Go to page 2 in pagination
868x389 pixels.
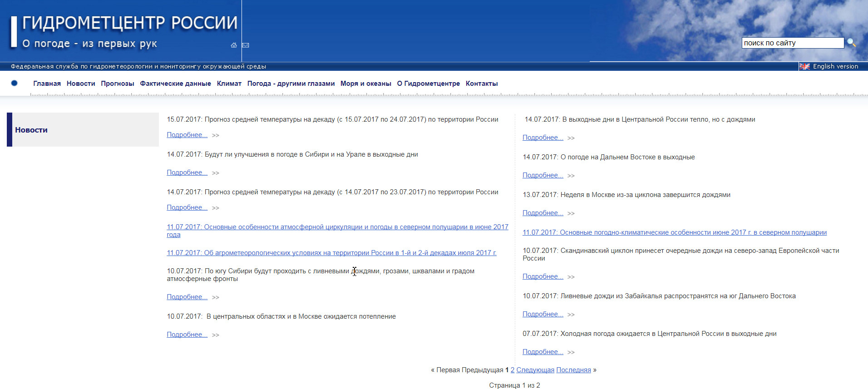pyautogui.click(x=513, y=370)
